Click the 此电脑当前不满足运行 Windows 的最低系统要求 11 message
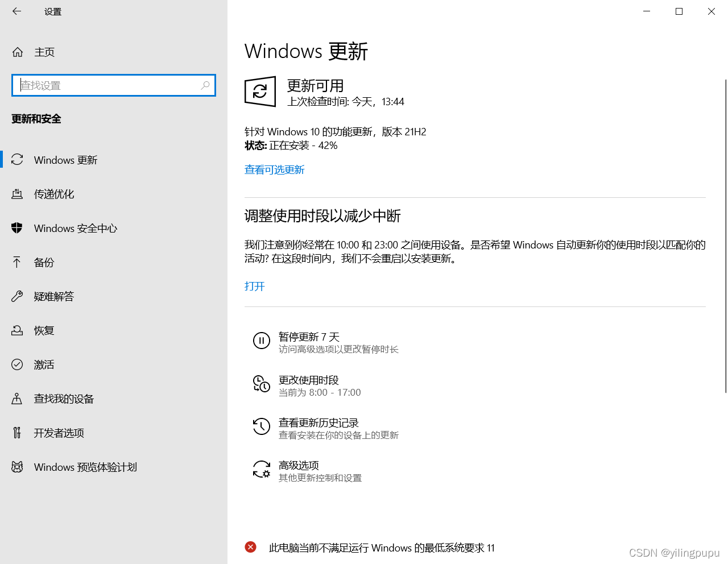Screen dimensions: 728x564 (382, 548)
